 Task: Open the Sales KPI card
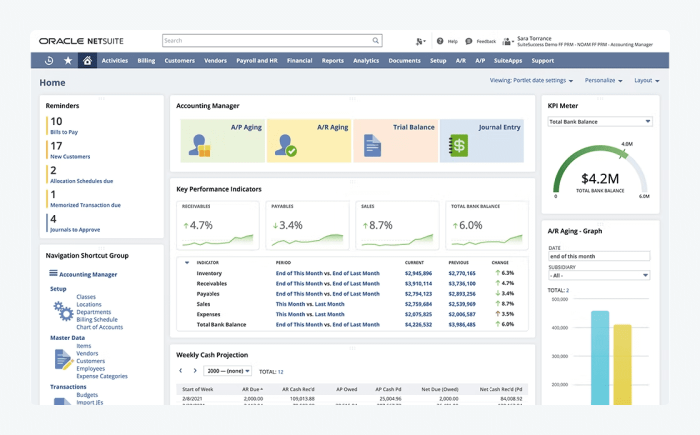tap(397, 225)
